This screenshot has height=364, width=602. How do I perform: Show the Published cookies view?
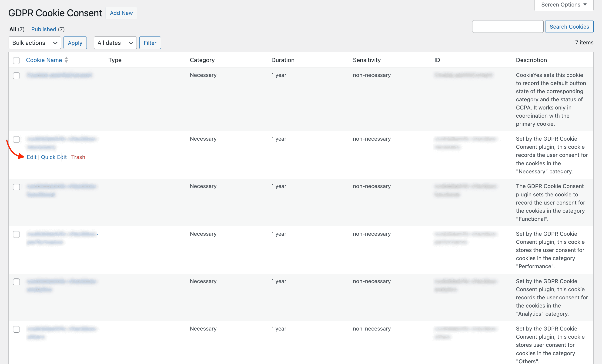click(x=44, y=29)
